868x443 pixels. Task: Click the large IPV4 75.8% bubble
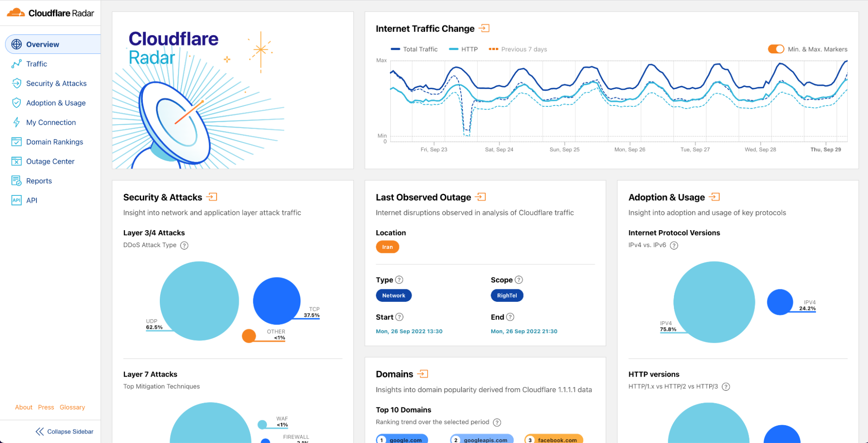[x=714, y=302]
